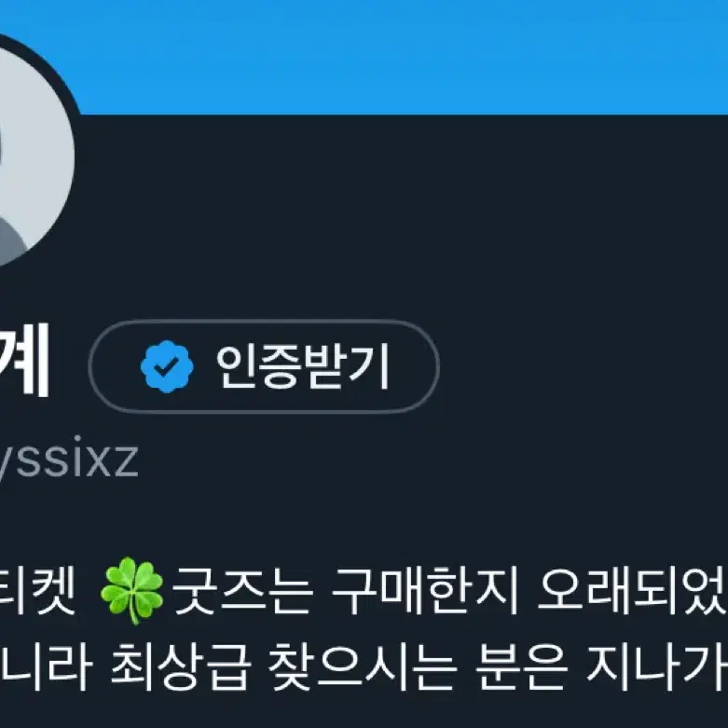728x728 pixels.
Task: Click the bio text 오래되었
Action: (633, 591)
